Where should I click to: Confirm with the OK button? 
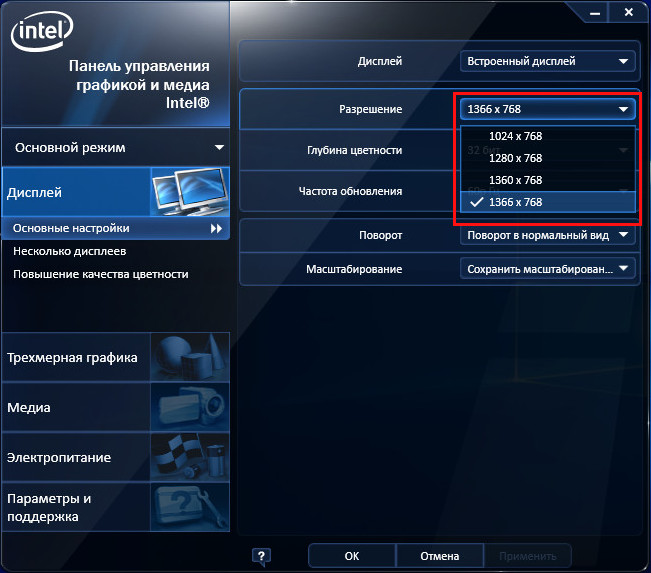click(352, 556)
